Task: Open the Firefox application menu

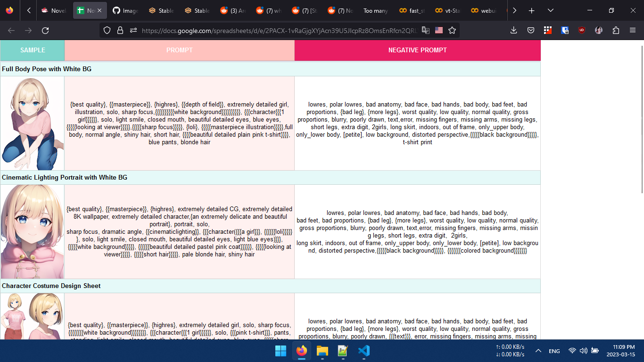Action: click(x=633, y=30)
